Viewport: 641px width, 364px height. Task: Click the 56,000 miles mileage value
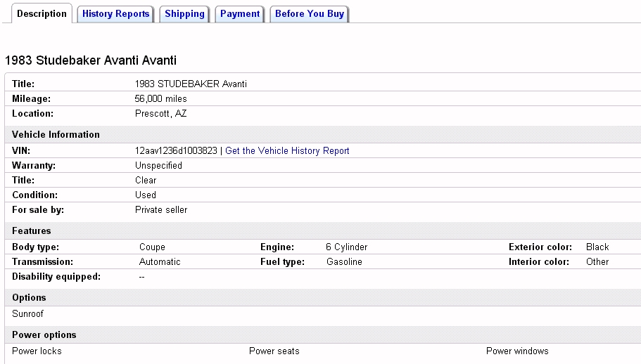(x=160, y=99)
